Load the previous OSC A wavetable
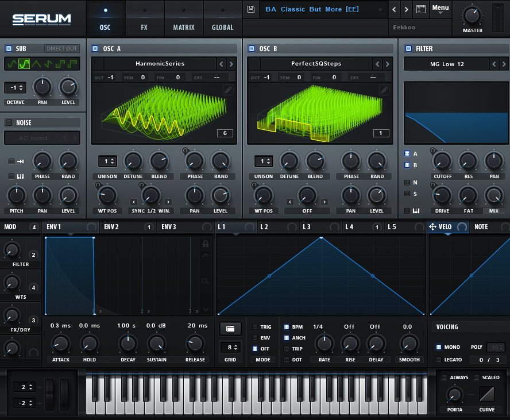510x420 pixels. 222,64
